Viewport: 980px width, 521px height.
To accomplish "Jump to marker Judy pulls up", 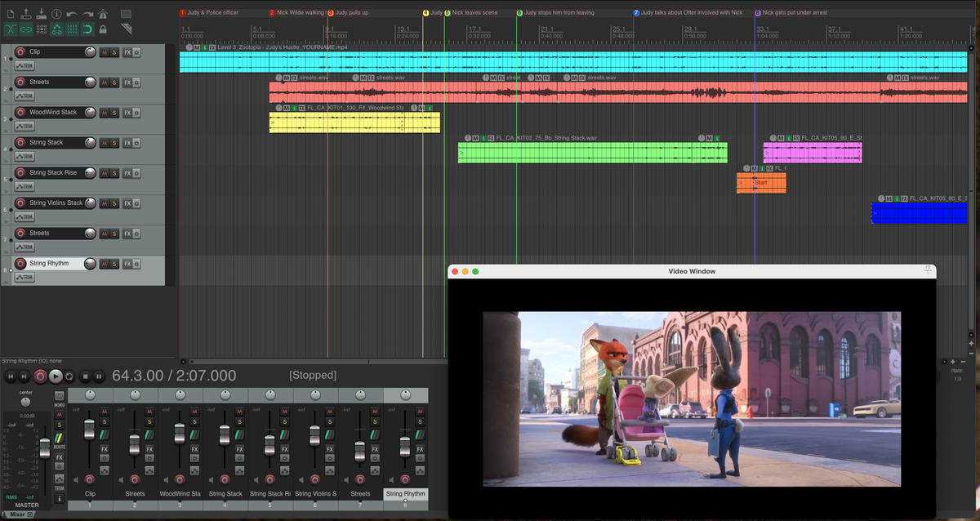I will [x=349, y=13].
